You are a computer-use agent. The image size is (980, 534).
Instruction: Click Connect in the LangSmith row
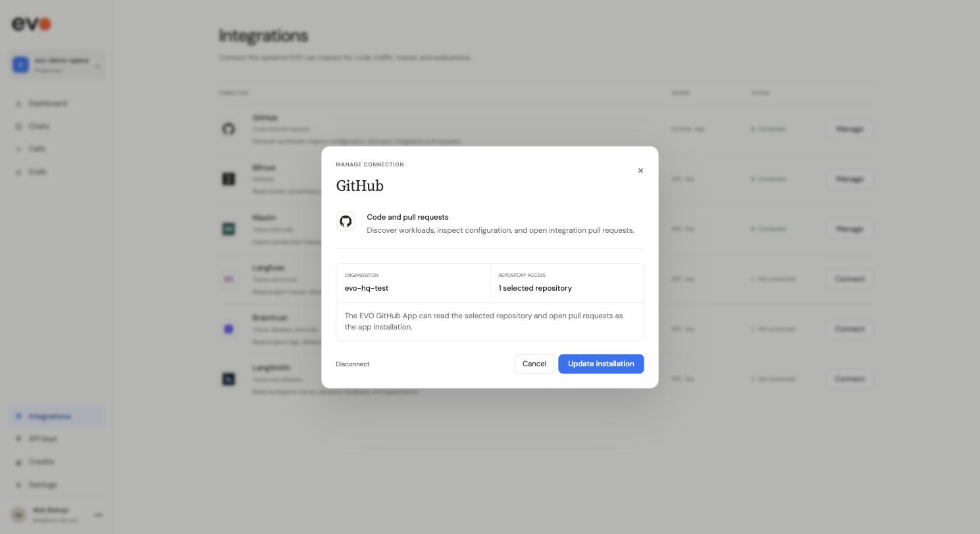850,379
